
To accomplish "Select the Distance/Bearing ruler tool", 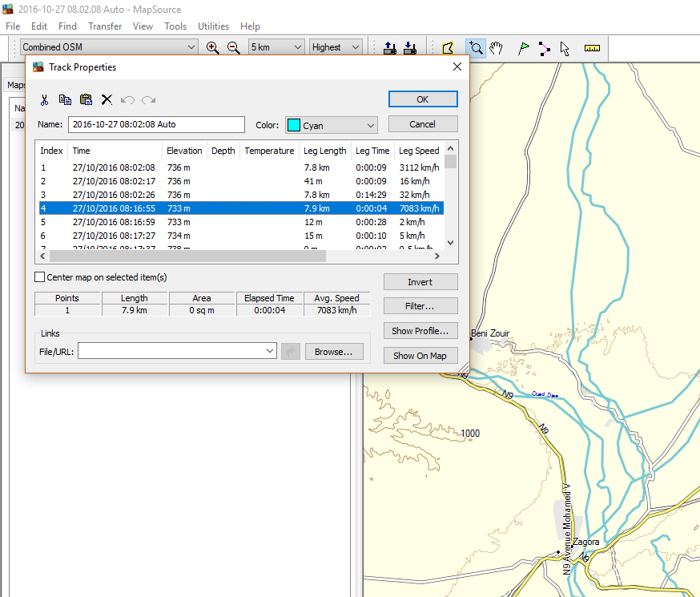I will 592,48.
